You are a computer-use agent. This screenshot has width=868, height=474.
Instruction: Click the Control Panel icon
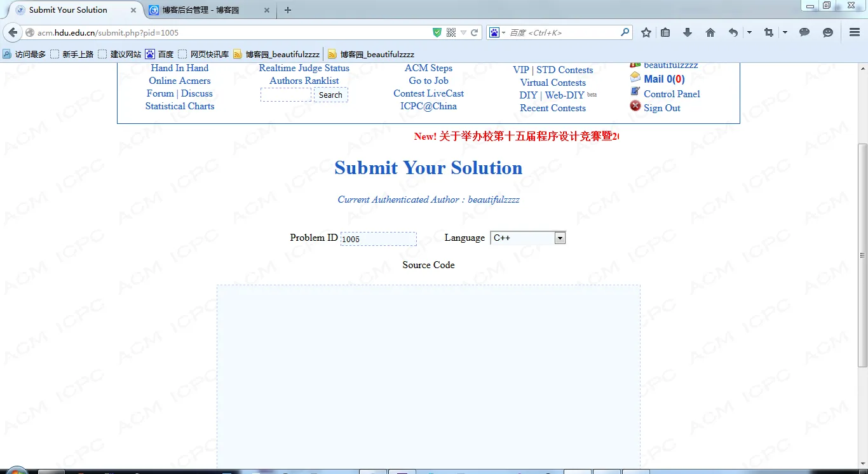pyautogui.click(x=635, y=91)
